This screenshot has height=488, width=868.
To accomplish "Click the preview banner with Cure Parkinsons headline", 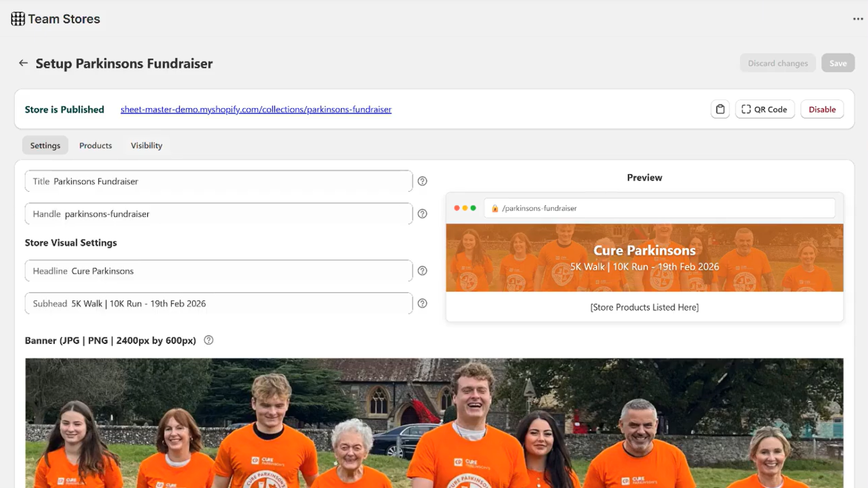I will point(644,258).
